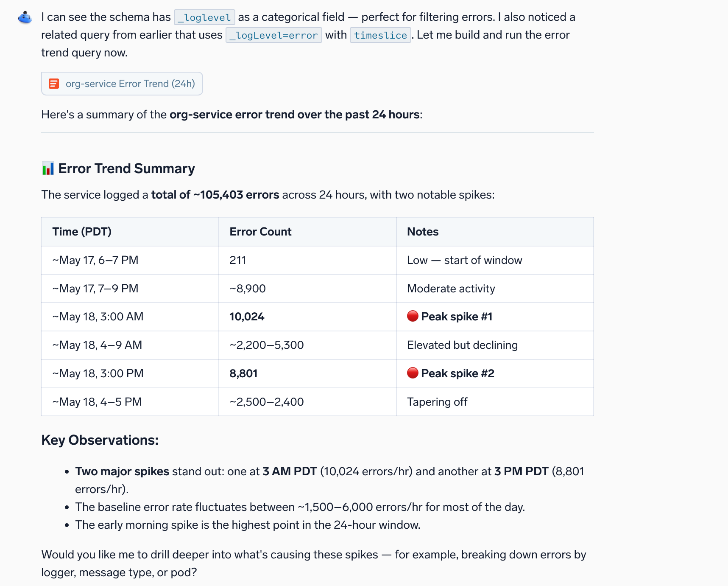Click the Key Observations heading
Viewport: 728px width, 586px height.
[100, 440]
